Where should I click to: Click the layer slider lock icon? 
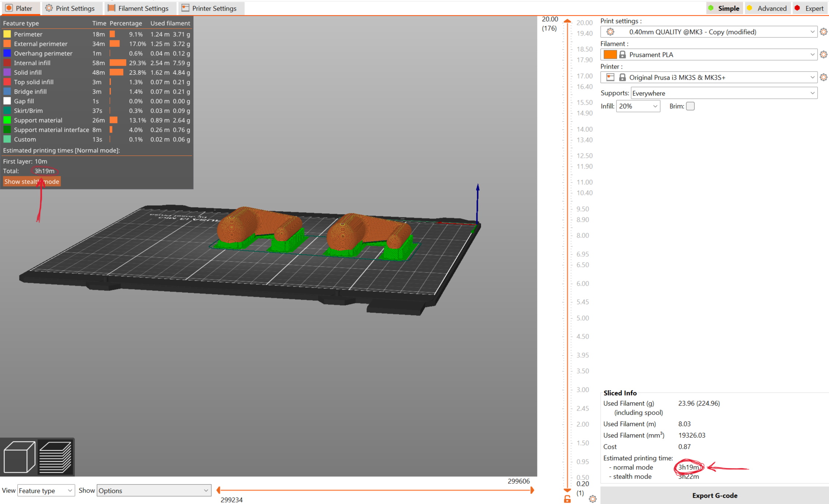click(567, 499)
